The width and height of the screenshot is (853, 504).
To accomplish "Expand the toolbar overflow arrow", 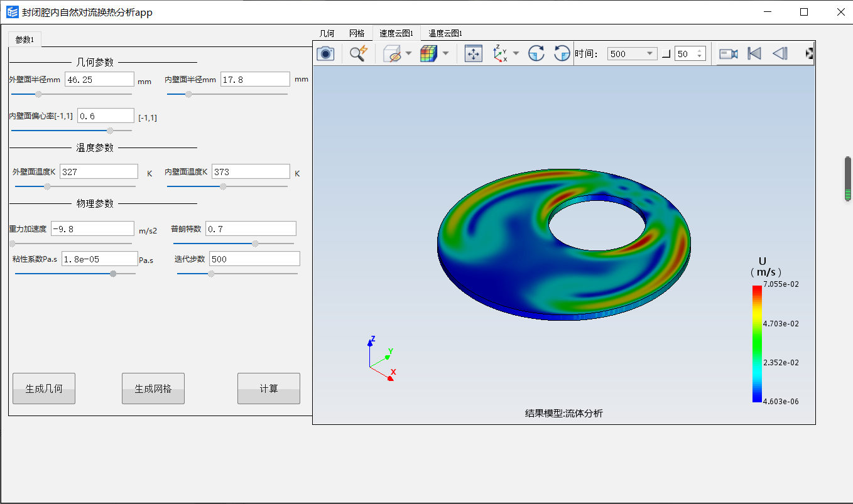I will pos(810,53).
